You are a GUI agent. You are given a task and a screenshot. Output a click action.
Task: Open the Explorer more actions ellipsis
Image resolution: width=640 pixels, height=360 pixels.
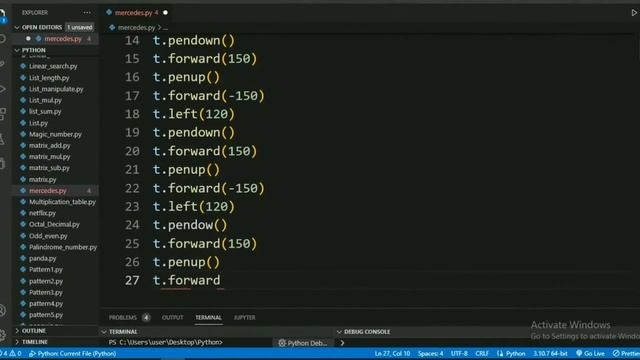[x=87, y=13]
